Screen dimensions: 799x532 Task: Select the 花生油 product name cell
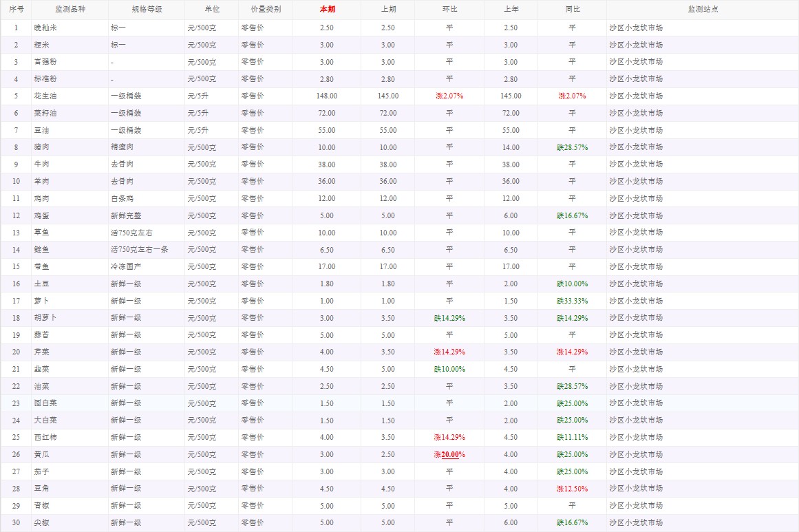click(45, 96)
